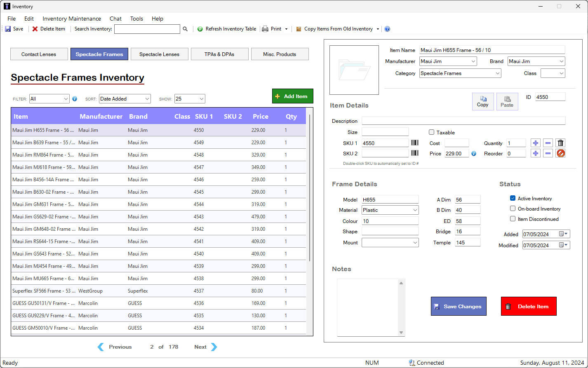Click the Paste button with clipboard icon

point(507,101)
